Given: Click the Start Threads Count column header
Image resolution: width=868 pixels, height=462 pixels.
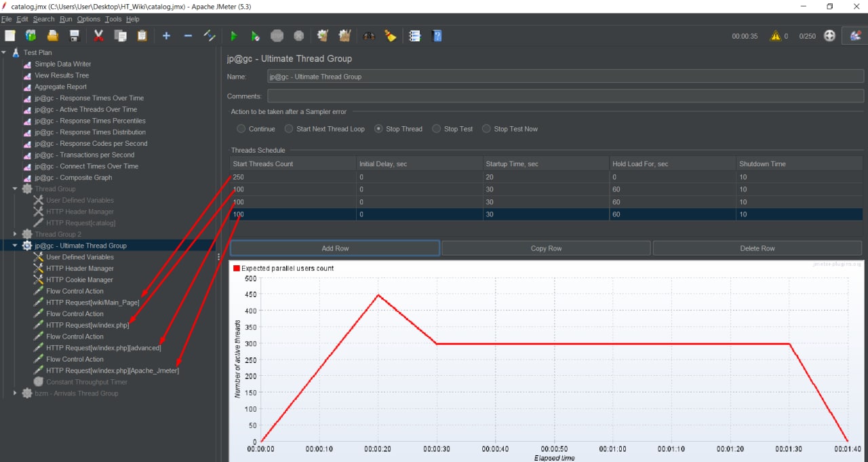Looking at the screenshot, I should coord(293,163).
